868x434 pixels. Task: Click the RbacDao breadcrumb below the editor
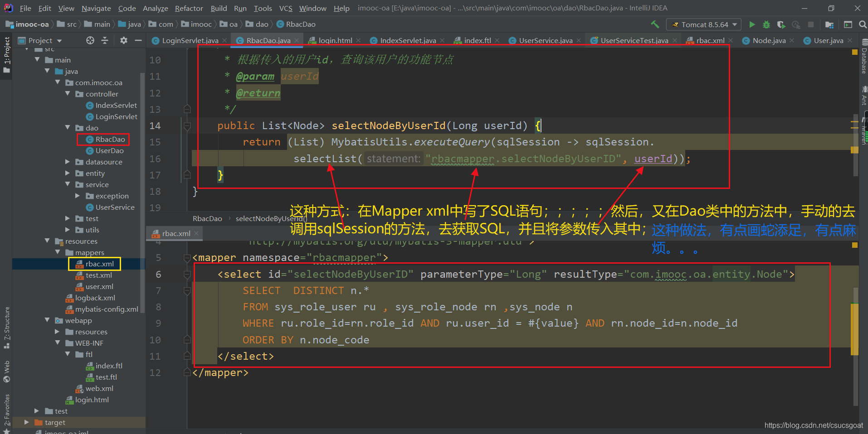pyautogui.click(x=207, y=218)
